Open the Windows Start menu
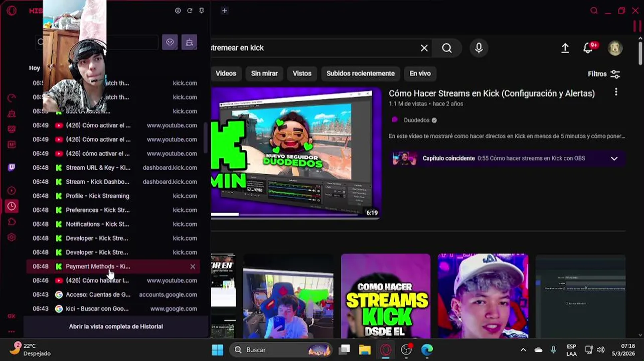644x361 pixels. click(x=217, y=349)
